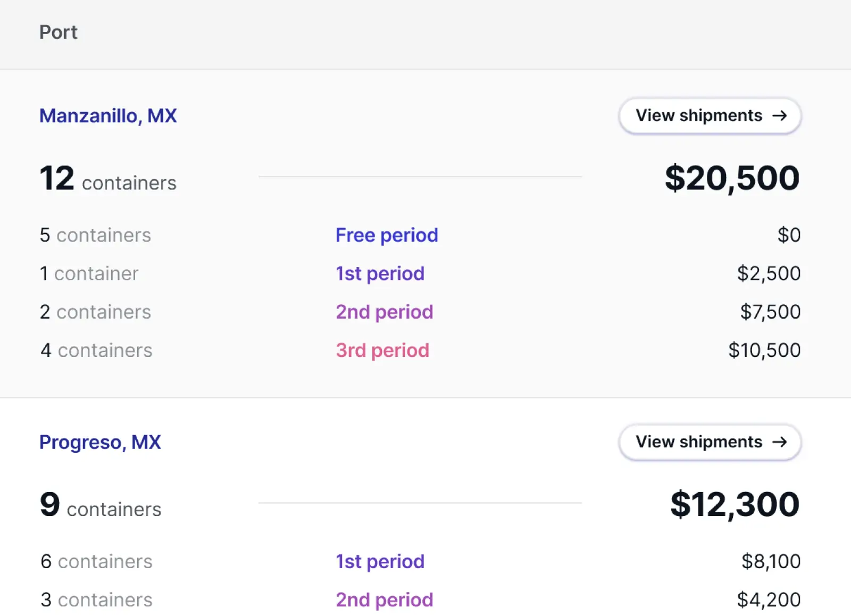Open the Manzanillo, MX port link

(108, 115)
